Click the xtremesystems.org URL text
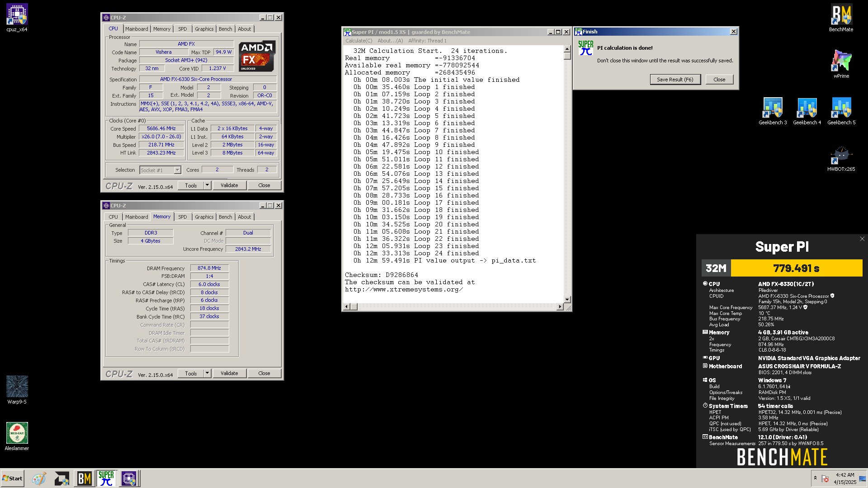The image size is (868, 488). coord(404,290)
